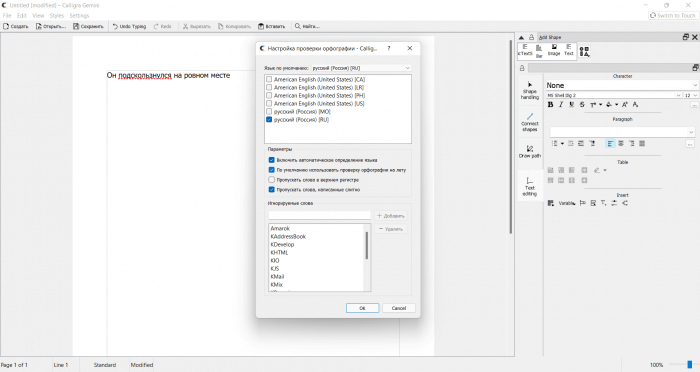Click the Вставить (Paste) toolbar button

(271, 26)
